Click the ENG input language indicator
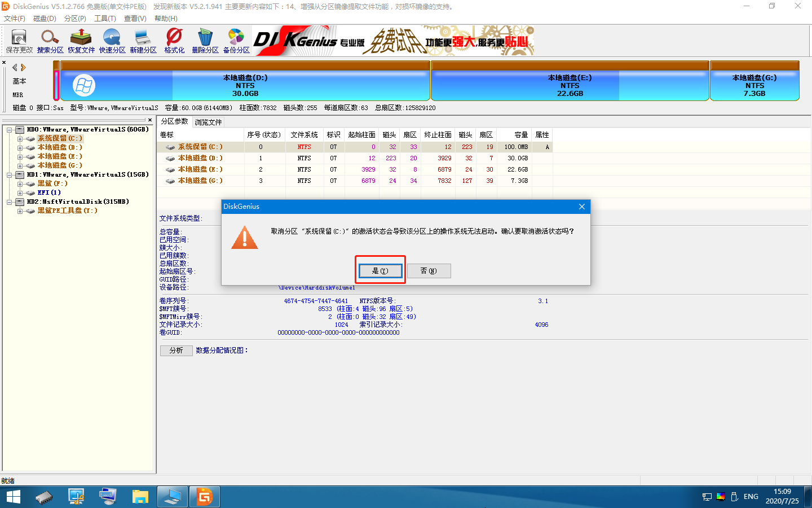The height and width of the screenshot is (508, 812). (751, 497)
